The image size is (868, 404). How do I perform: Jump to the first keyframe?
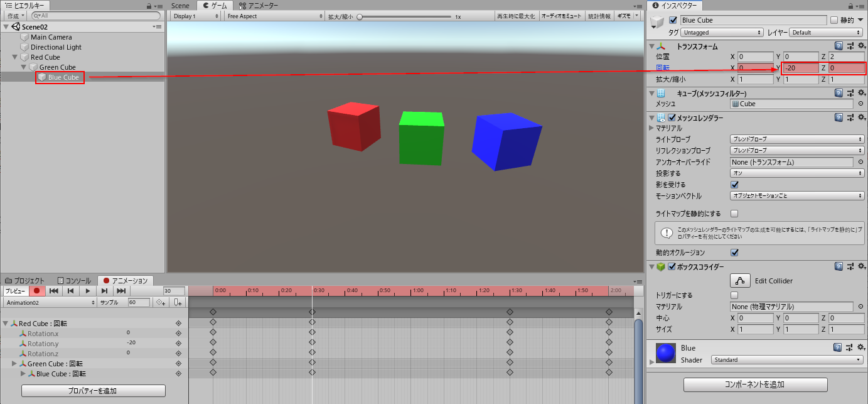point(53,290)
